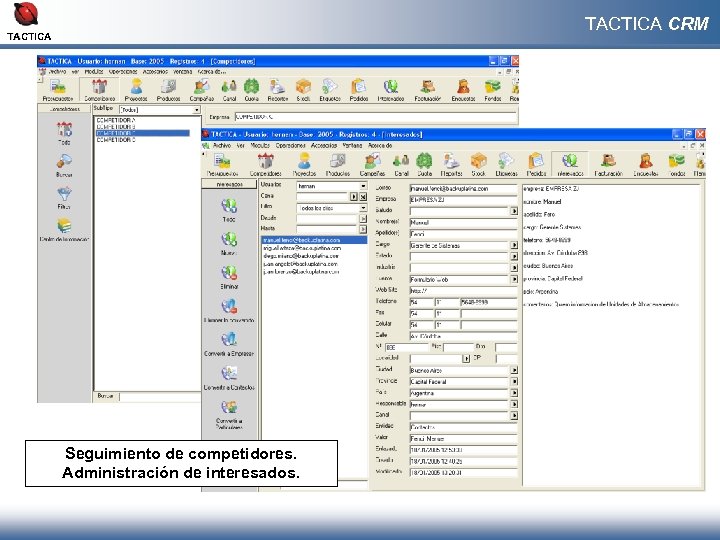Clear the Cuna field with X button
The height and width of the screenshot is (540, 720).
pos(363,197)
